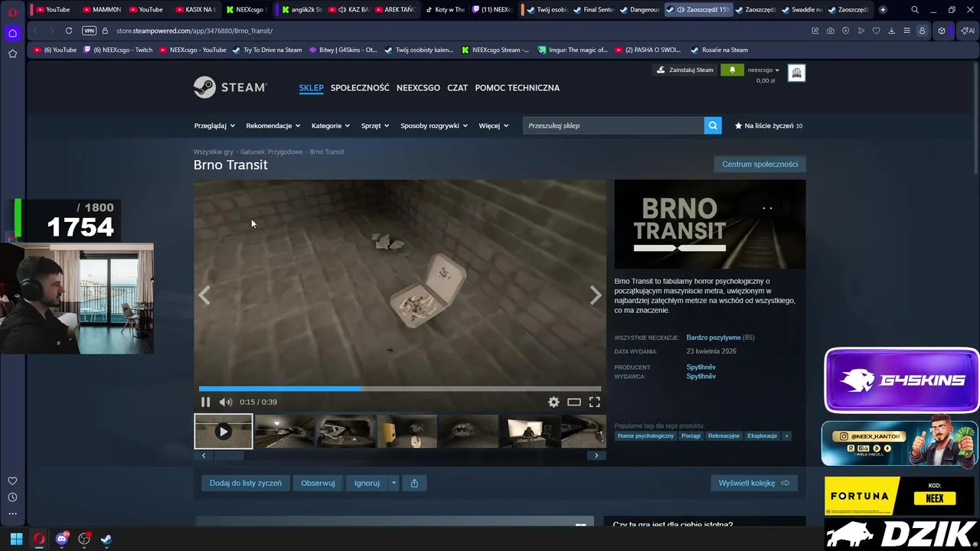Screen dimensions: 980x551
Task: Open the browser downloads icon
Action: (892, 31)
